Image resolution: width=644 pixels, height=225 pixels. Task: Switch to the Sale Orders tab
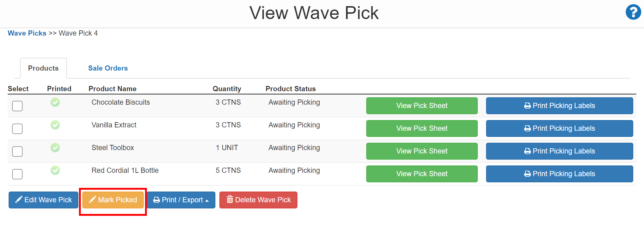pos(108,68)
